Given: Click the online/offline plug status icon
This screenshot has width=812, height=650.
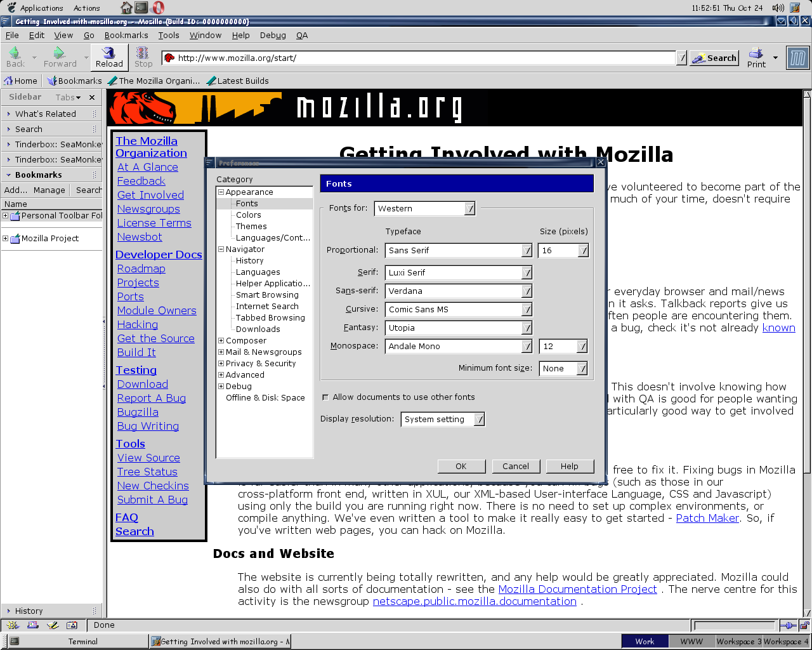Looking at the screenshot, I should [787, 625].
